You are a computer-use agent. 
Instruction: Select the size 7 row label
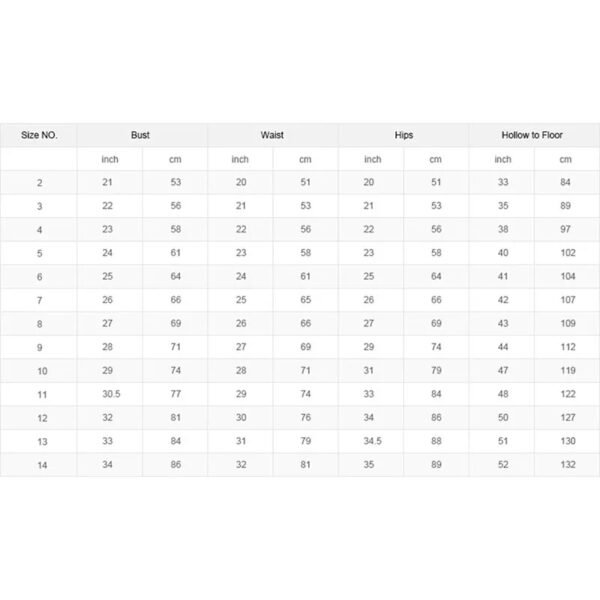pyautogui.click(x=39, y=300)
